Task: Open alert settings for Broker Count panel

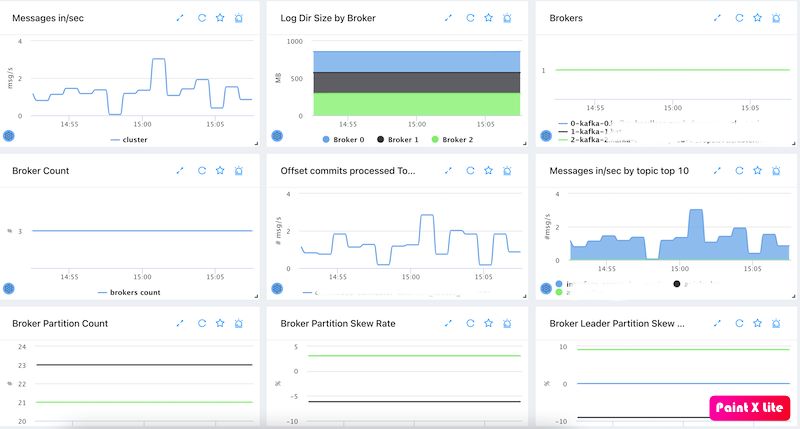Action: (238, 171)
